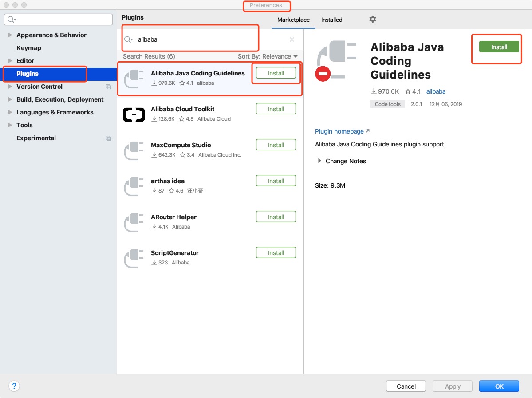
Task: Click the ARouter Helper plugin icon
Action: click(x=134, y=223)
